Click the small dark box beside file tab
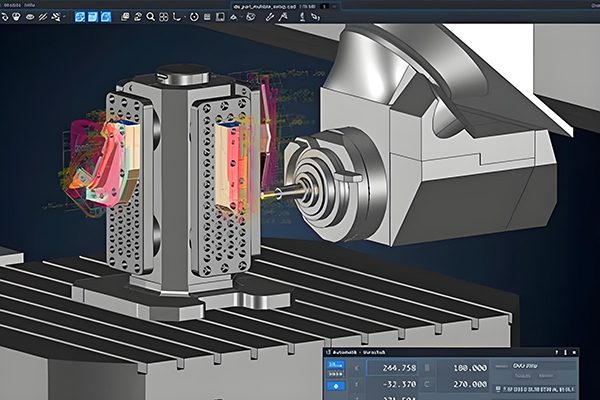Image resolution: width=600 pixels, height=400 pixels. point(324,6)
